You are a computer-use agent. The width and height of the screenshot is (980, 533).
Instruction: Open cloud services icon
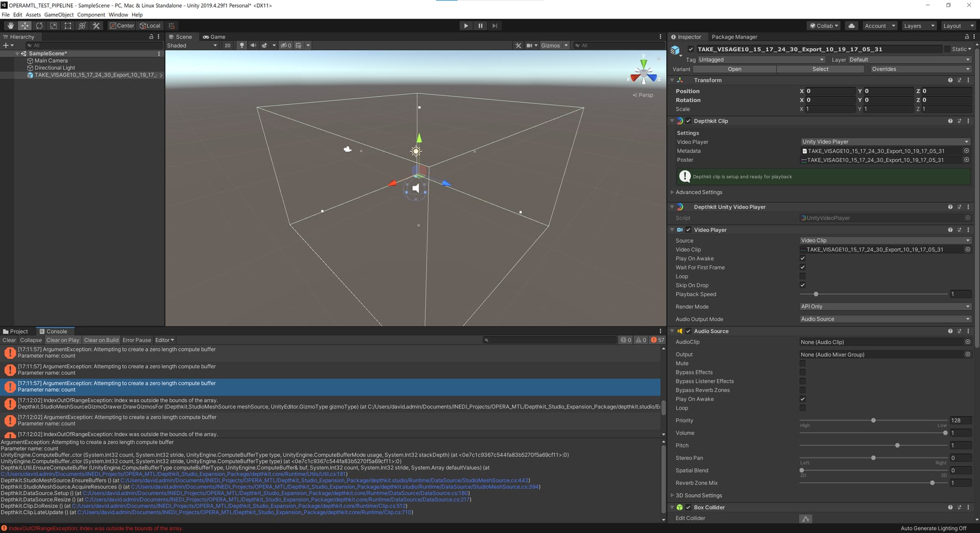(851, 26)
